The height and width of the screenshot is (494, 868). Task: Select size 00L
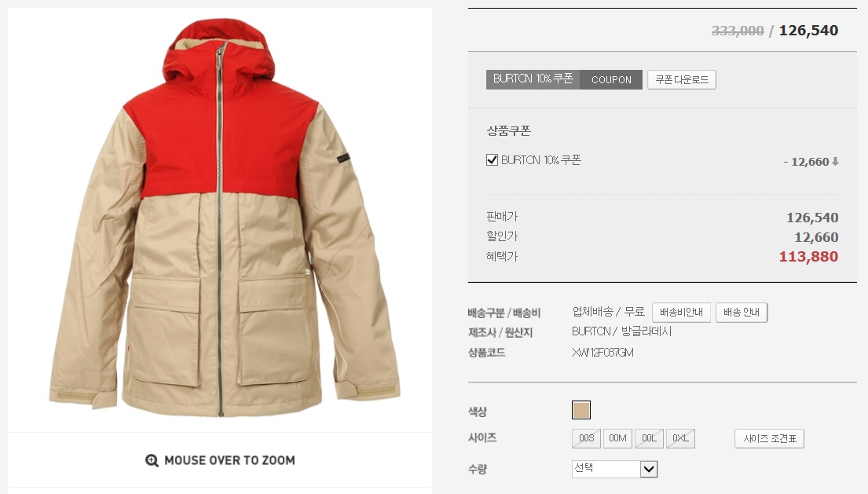(649, 439)
